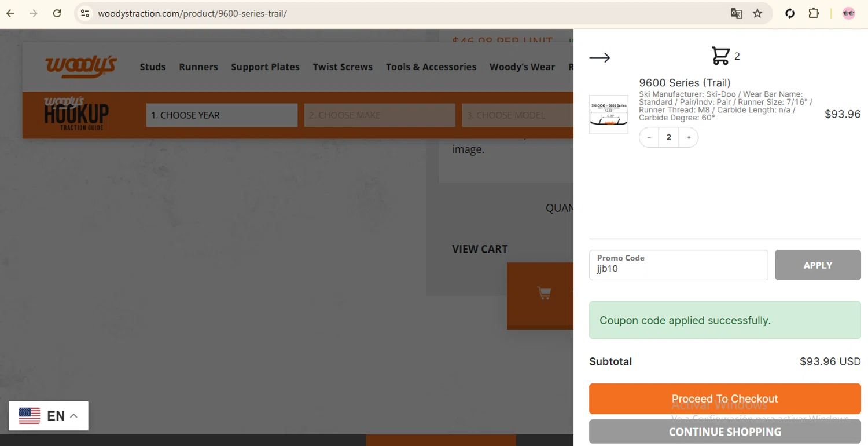Open the Studs menu
The height and width of the screenshot is (446, 868).
pos(153,67)
